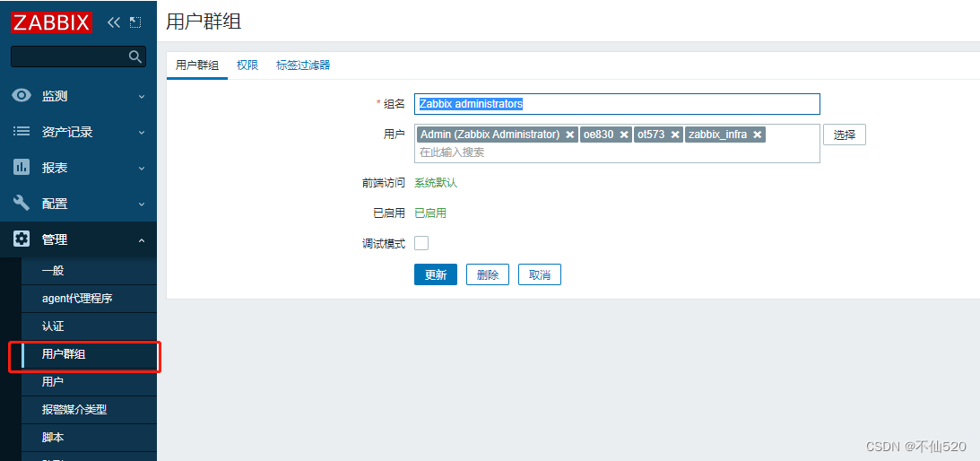Click the ZABBIX logo

[52, 22]
